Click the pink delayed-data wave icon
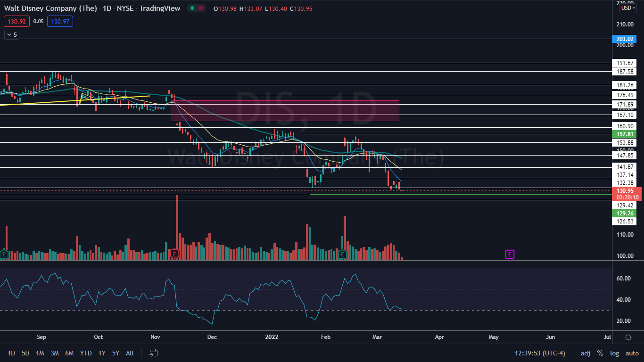 (201, 8)
